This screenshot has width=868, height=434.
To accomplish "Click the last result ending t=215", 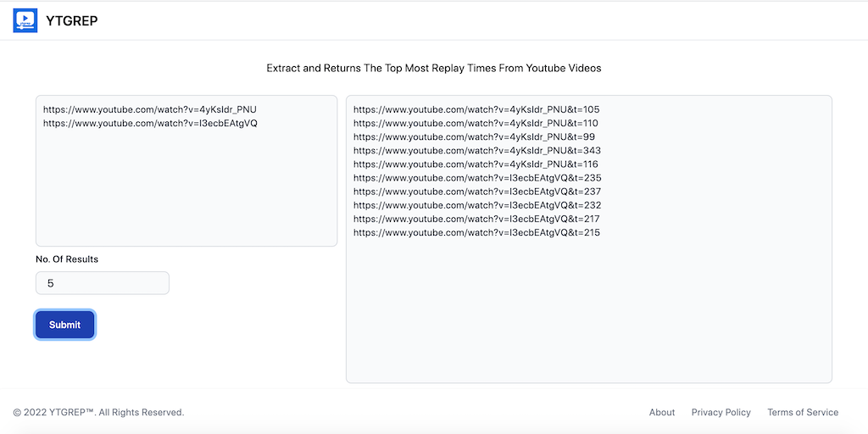I will click(x=476, y=232).
